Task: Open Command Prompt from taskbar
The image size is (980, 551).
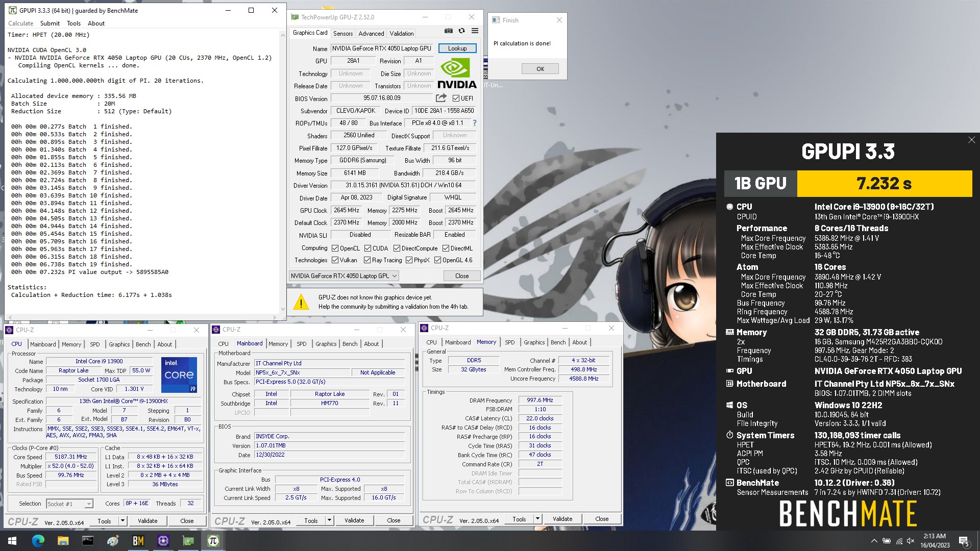Action: [x=88, y=541]
